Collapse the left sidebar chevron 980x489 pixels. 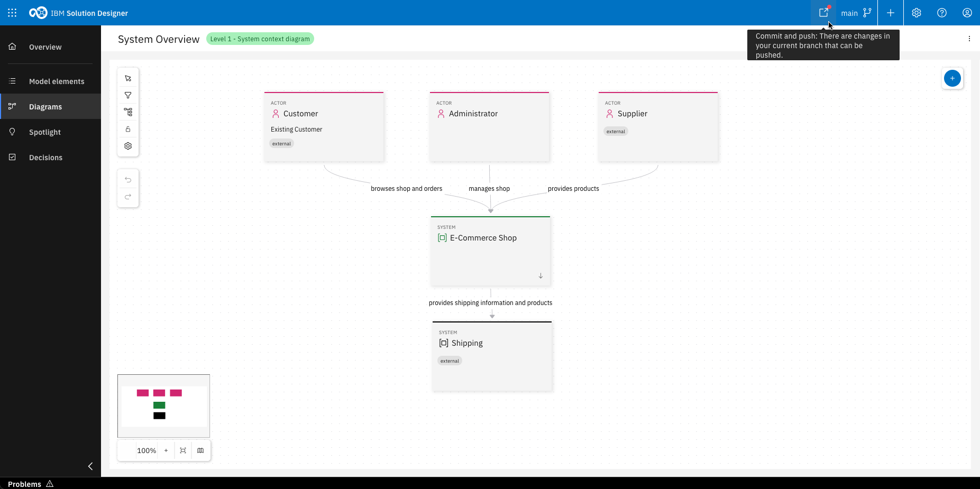(90, 466)
